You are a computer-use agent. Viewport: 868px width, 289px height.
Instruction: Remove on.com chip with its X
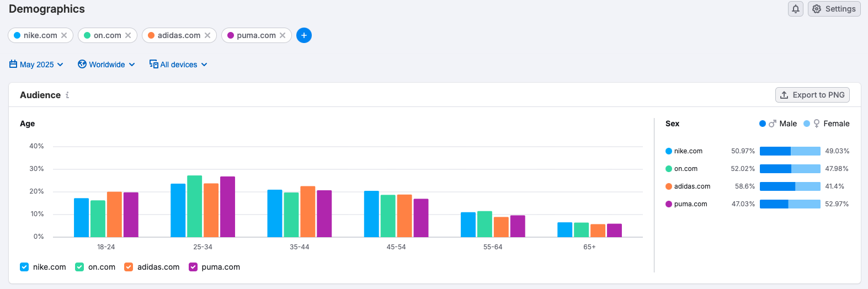pos(128,35)
